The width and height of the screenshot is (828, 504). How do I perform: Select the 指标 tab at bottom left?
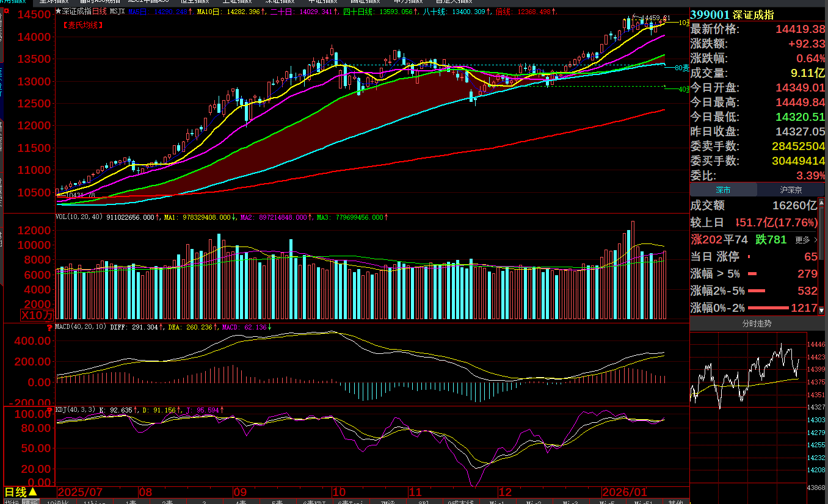tap(11, 502)
